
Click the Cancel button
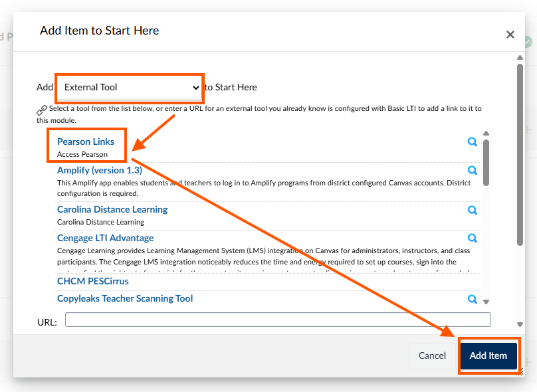[432, 355]
